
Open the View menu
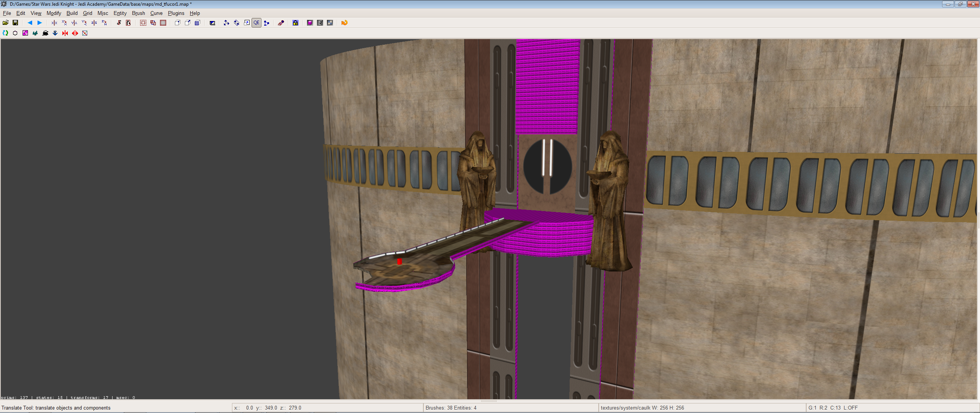36,13
